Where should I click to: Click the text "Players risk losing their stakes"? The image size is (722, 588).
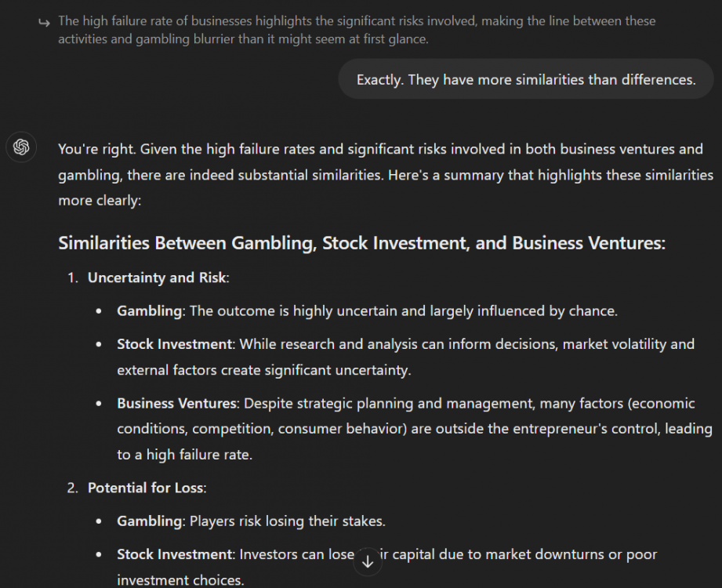coord(287,521)
